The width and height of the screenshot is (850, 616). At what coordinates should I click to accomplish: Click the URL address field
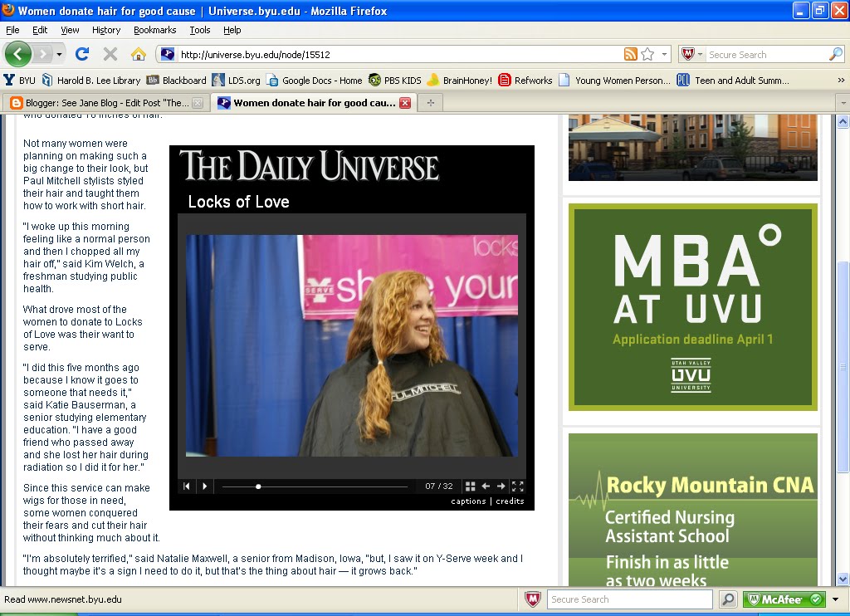[400, 54]
